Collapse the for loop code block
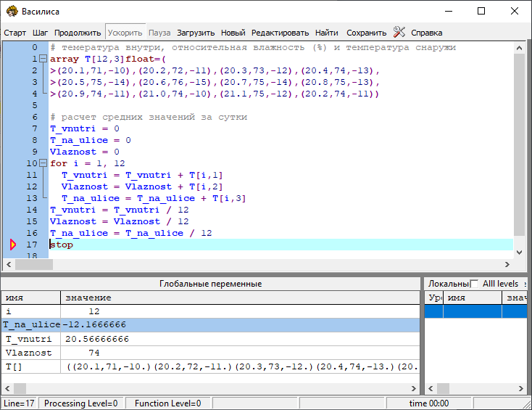 pyautogui.click(x=43, y=164)
